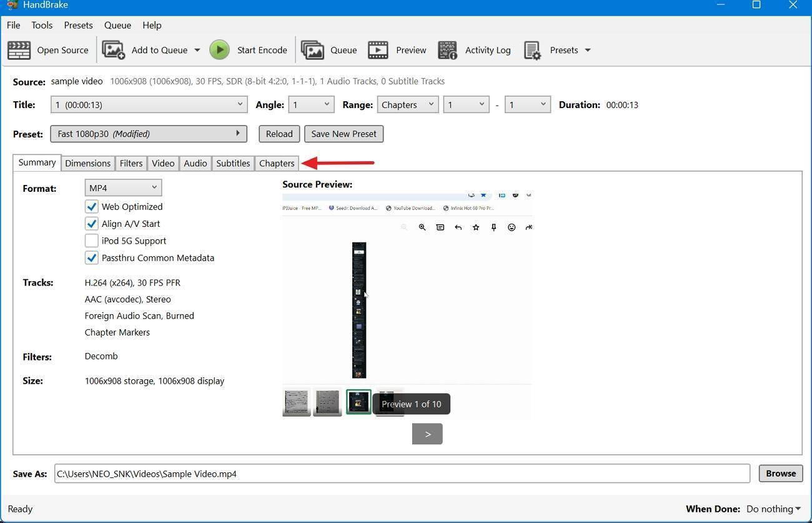Open the Tools menu
This screenshot has height=523, width=812.
coord(41,25)
